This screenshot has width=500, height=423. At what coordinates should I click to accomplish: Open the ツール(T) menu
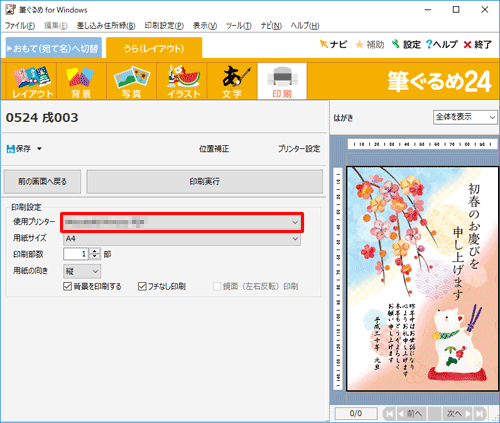pos(239,26)
